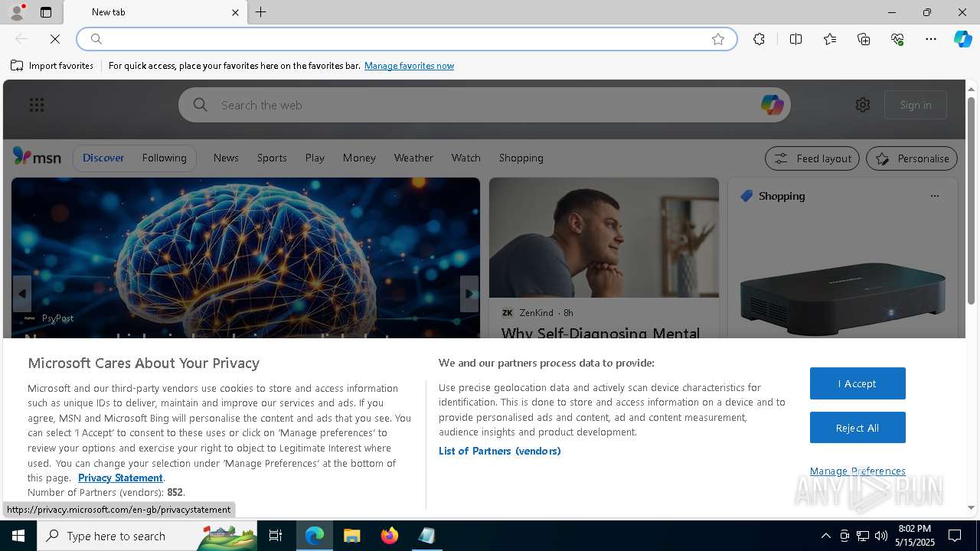
Task: Select the Discover tab
Action: 103,158
